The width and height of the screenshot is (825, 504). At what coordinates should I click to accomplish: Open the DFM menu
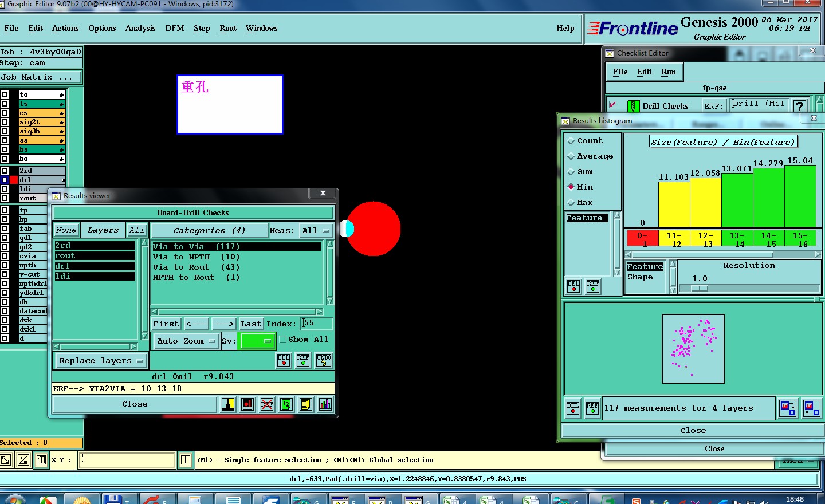pyautogui.click(x=175, y=28)
